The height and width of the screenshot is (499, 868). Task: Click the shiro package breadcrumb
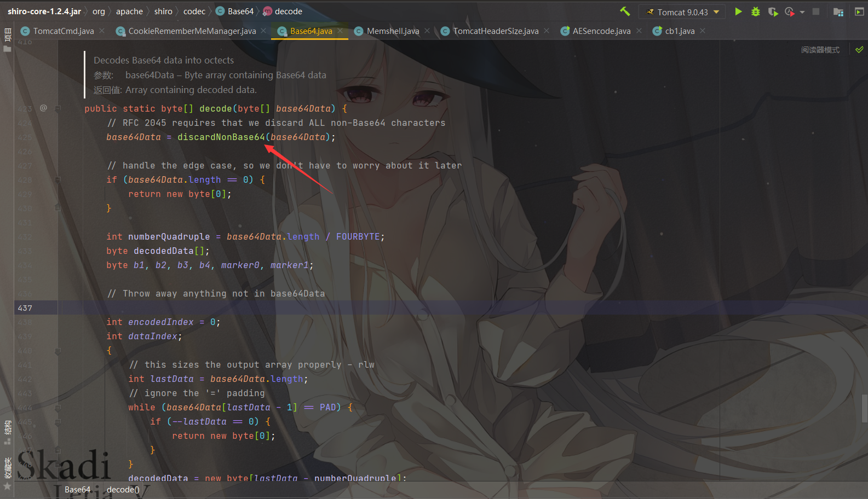(163, 11)
